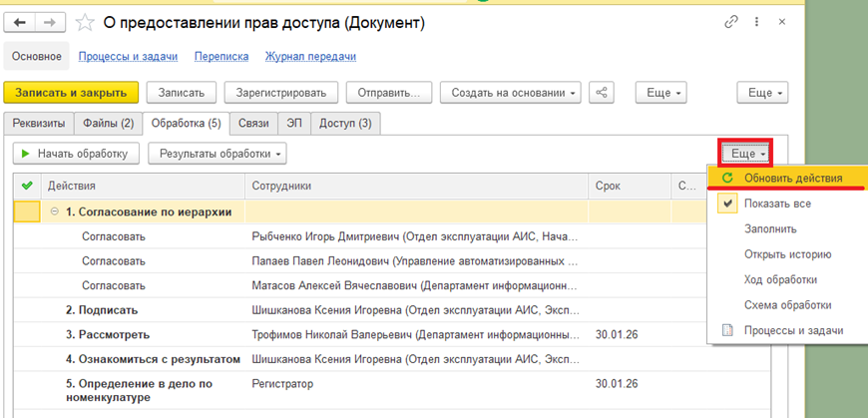Copy document link via chain icon
The image size is (868, 418).
(732, 22)
